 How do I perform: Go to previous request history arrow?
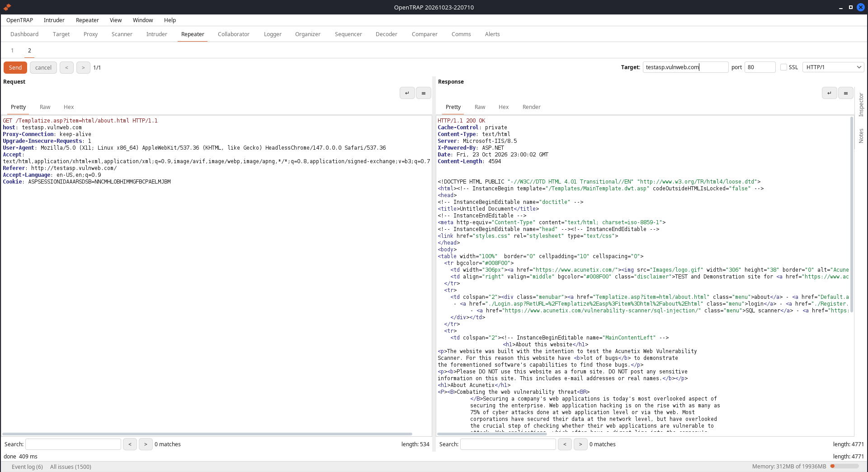click(66, 68)
